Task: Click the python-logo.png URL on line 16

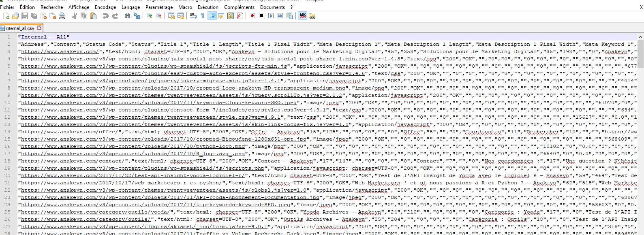Action: coord(133,146)
